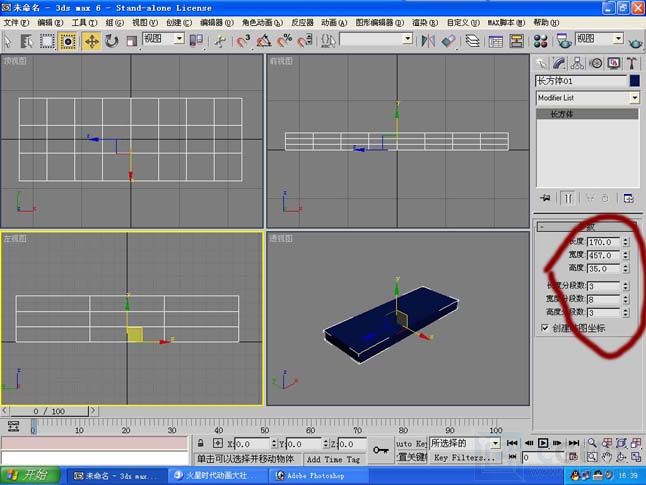Click the object color swatch beside 长方体01

point(634,81)
